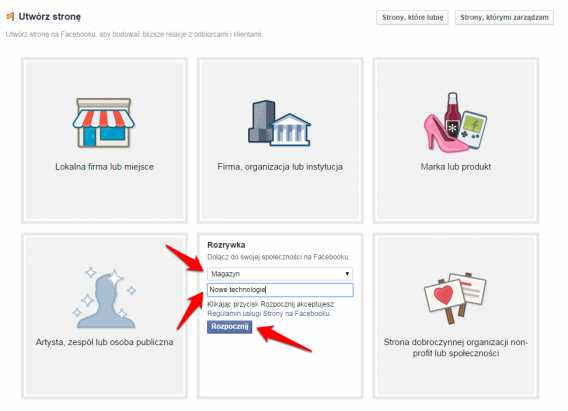Select the heart signs non-profit icon

pyautogui.click(x=455, y=298)
